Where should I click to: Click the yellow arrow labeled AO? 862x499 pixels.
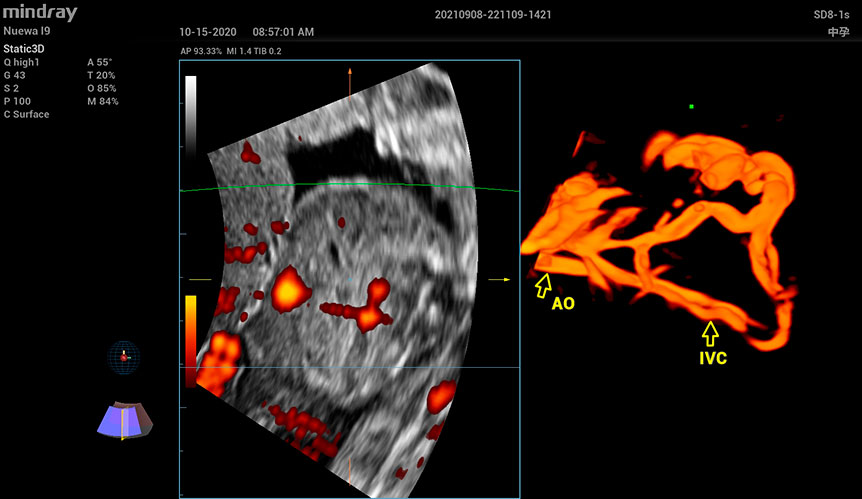(543, 286)
